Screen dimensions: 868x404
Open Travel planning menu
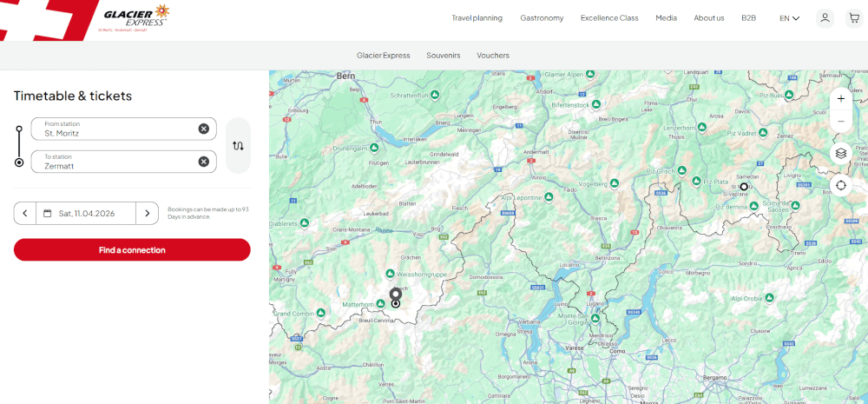(477, 18)
